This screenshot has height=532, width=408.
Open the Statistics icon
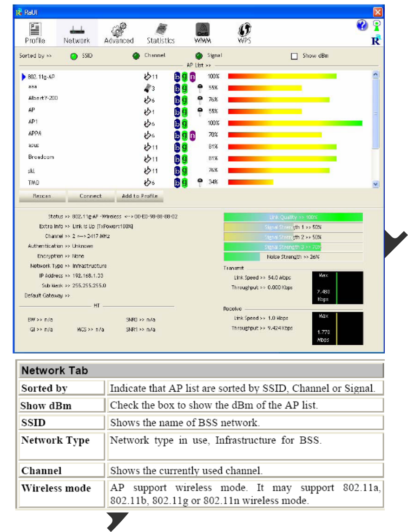click(x=161, y=30)
